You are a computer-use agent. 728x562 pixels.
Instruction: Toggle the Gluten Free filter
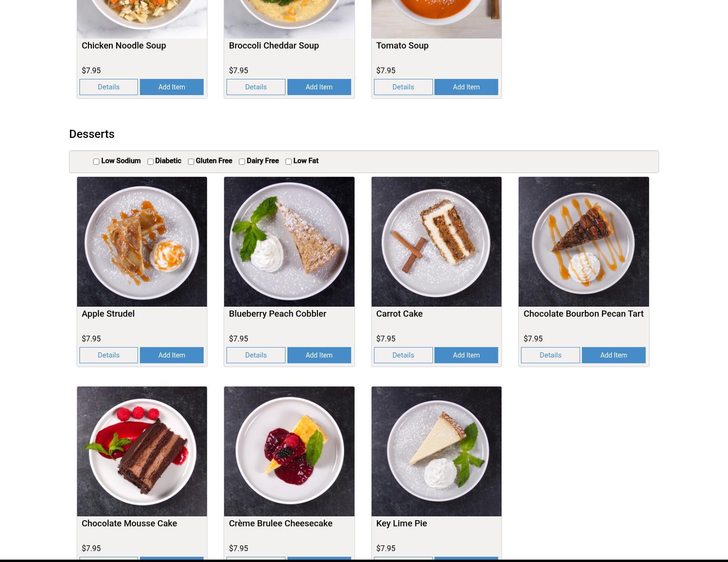tap(191, 162)
